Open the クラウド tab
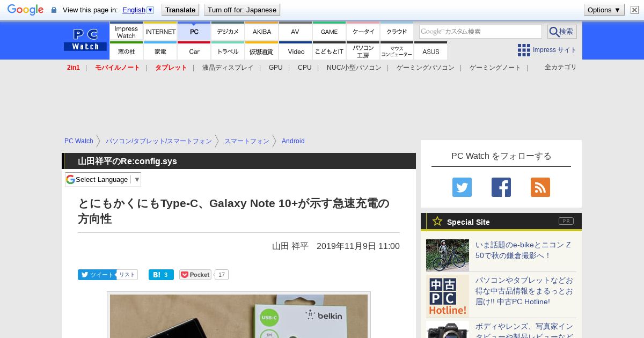Viewport: 644px width, 338px height. 397,32
